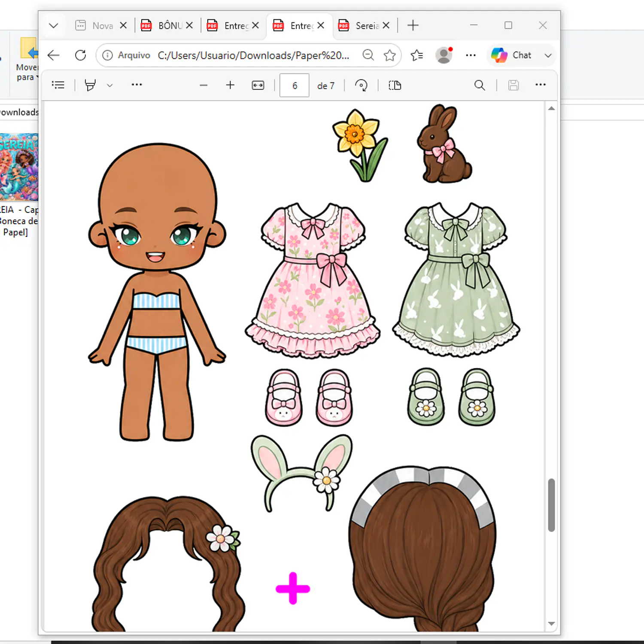Click the address bar file path
Screen dimensions: 644x644
click(253, 55)
